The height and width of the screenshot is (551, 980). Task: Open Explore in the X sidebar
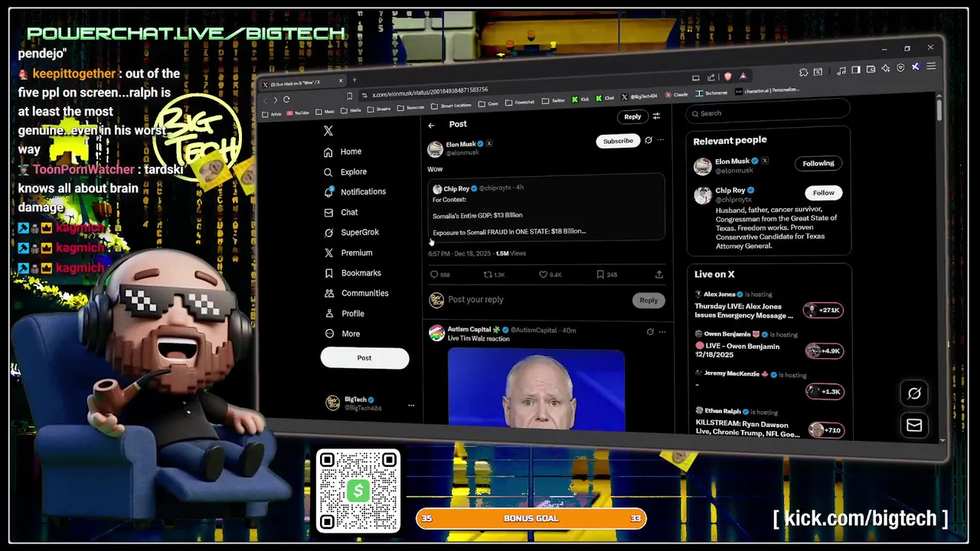tap(345, 172)
